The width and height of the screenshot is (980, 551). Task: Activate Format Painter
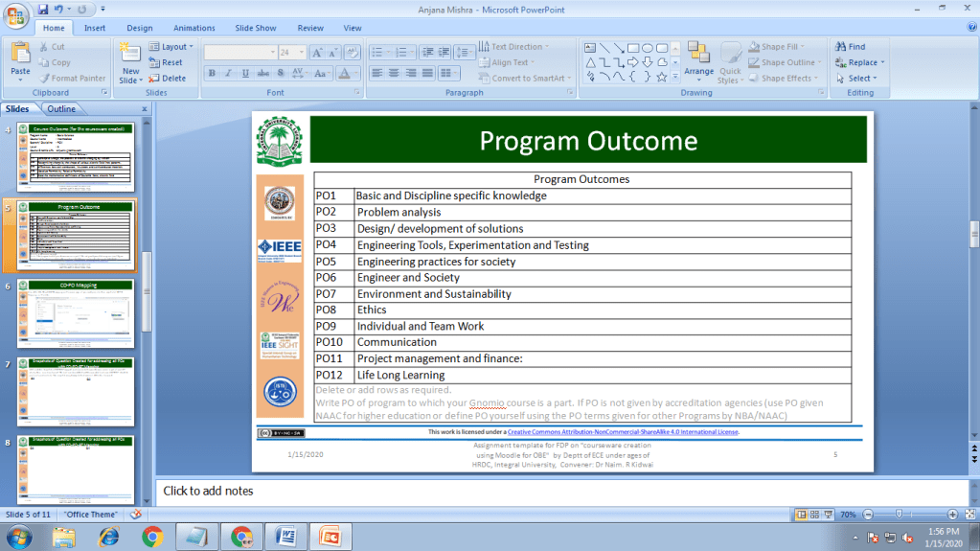coord(72,79)
